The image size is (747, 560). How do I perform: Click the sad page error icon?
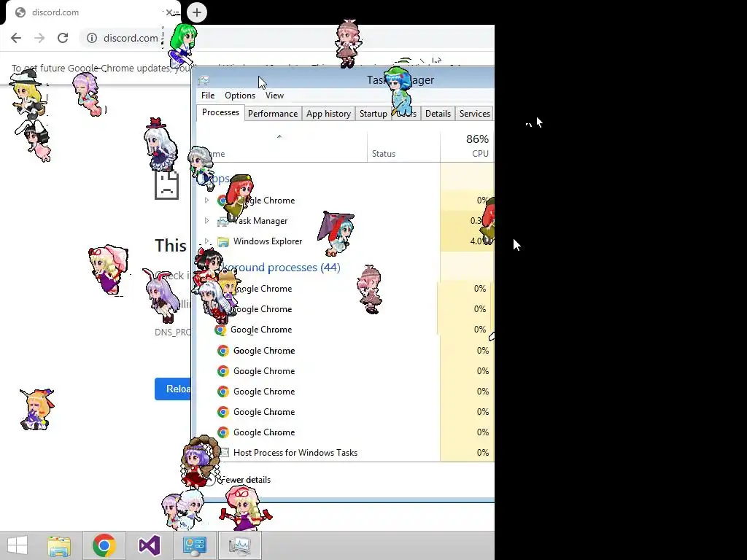[167, 184]
